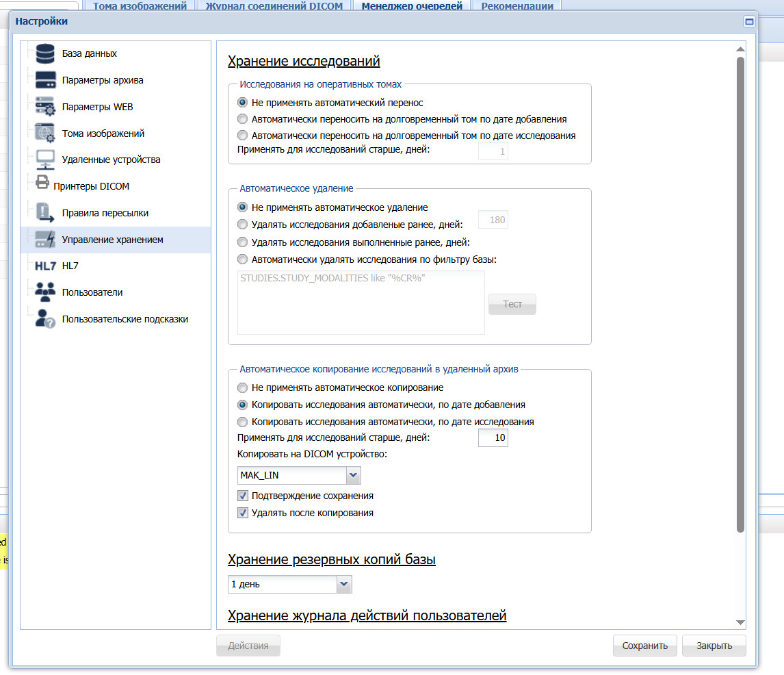Click the STUDIES.STUDY_MODALITIES filter text area
The width and height of the screenshot is (784, 675).
[361, 303]
